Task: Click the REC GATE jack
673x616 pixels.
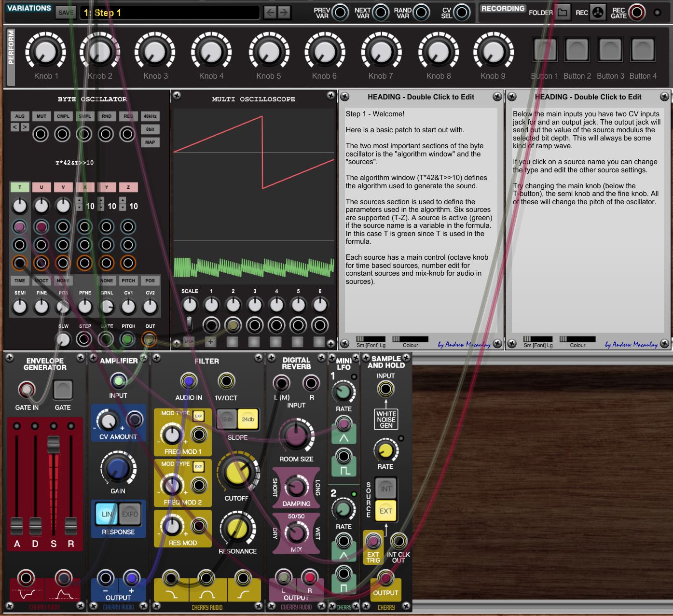Action: pos(637,13)
